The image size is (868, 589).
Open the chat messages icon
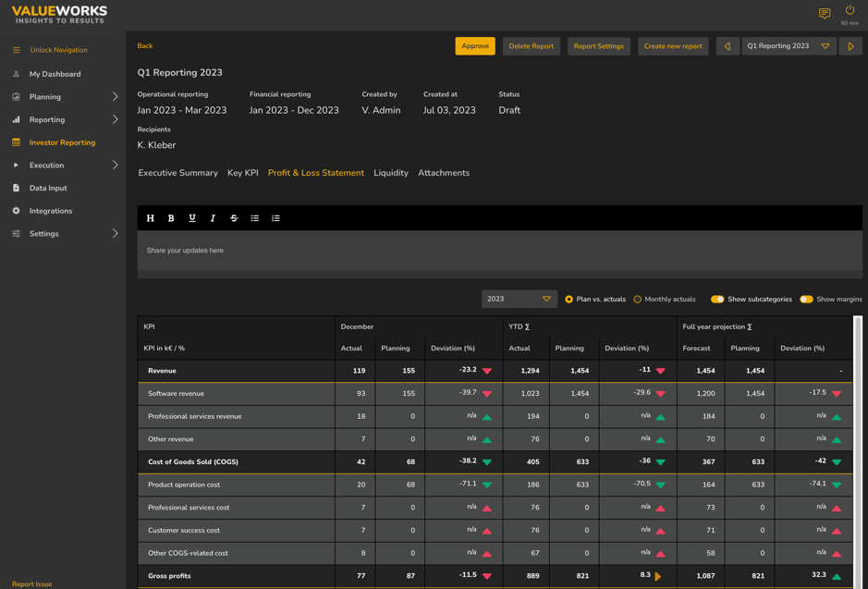824,14
